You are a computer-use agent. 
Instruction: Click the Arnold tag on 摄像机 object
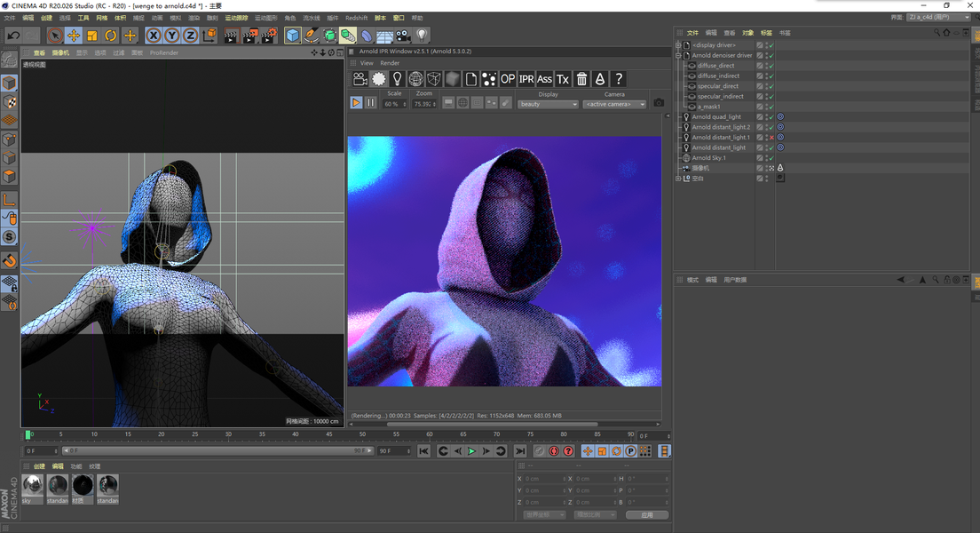click(x=780, y=168)
